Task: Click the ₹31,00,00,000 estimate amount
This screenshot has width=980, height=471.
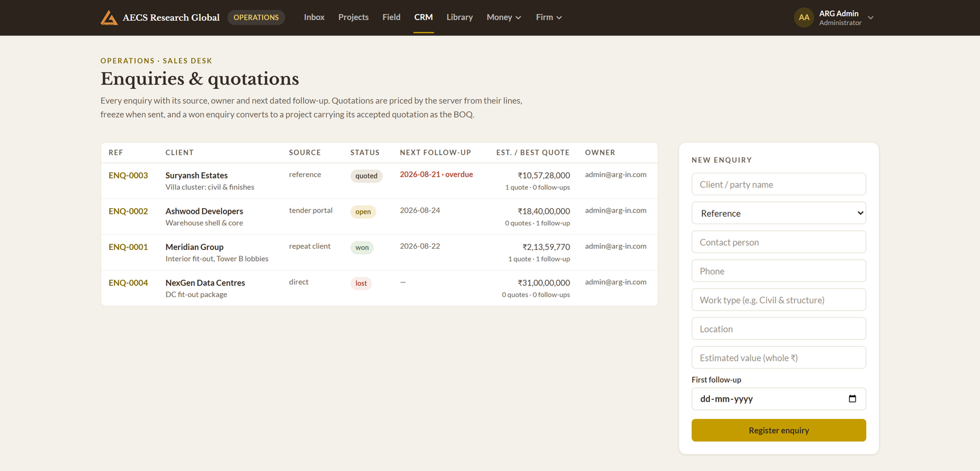Action: (543, 283)
